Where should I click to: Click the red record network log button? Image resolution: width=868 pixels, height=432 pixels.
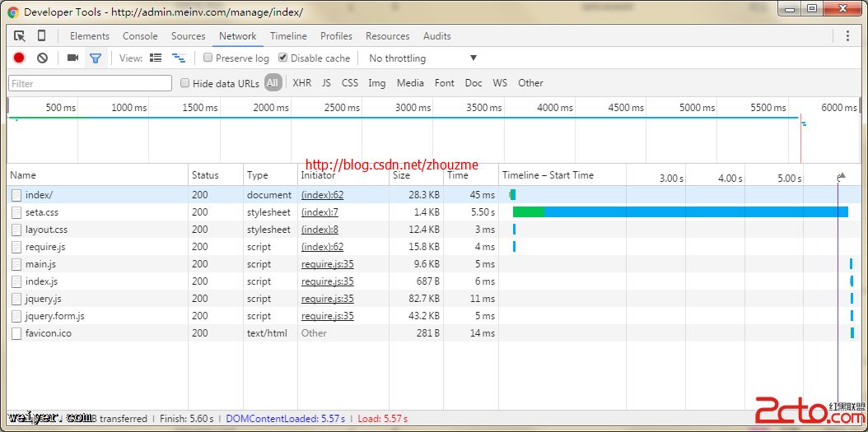(19, 58)
